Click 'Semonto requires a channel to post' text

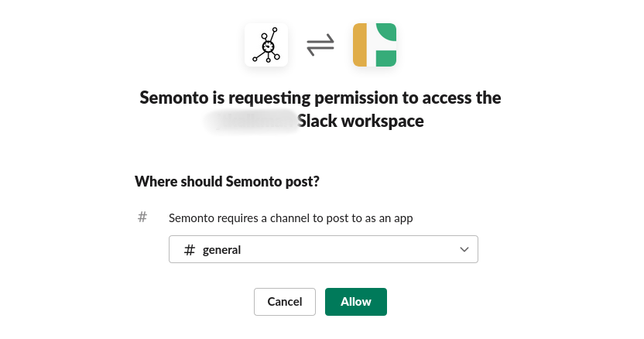[x=290, y=218]
